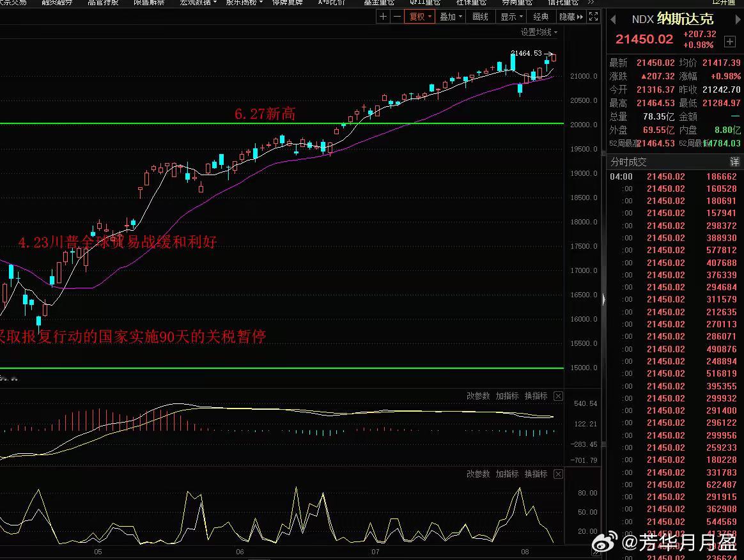Select the green line at 20000 level
The width and height of the screenshot is (744, 560).
282,123
